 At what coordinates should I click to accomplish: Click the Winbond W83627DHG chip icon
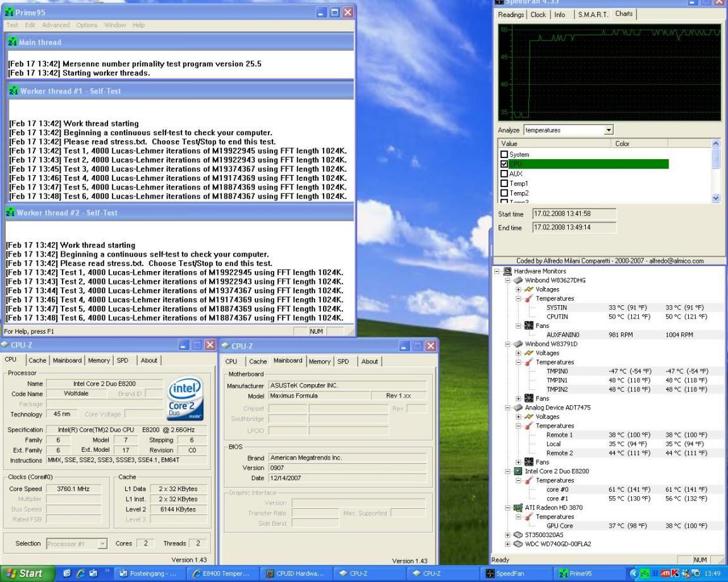518,281
